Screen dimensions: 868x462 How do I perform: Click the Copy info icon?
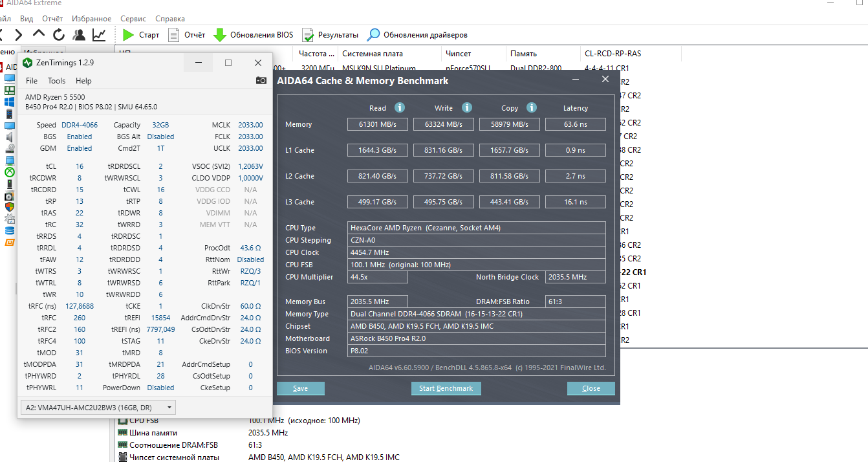tap(532, 107)
